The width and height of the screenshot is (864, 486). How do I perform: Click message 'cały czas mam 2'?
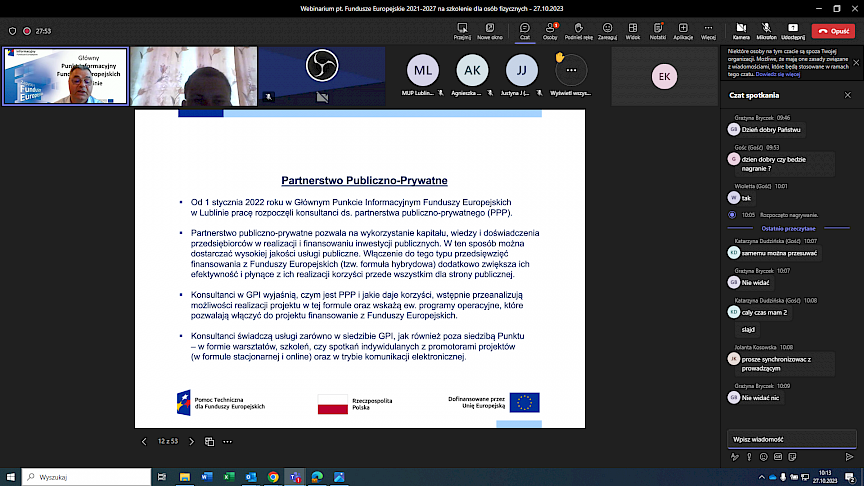[764, 312]
